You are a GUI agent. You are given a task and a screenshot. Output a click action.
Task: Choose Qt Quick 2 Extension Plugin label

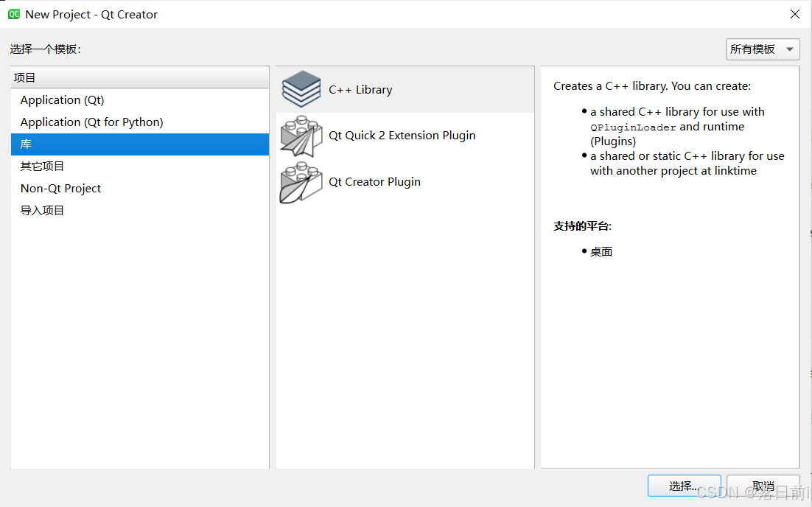click(402, 135)
